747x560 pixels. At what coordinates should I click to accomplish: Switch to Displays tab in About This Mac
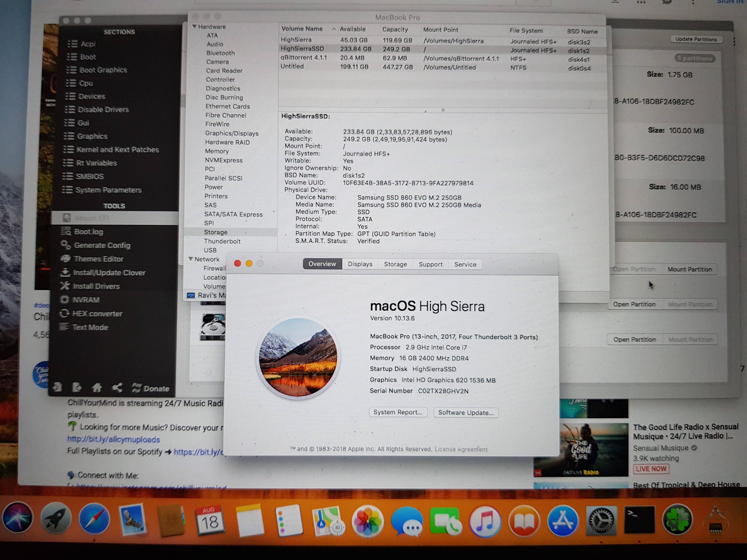[360, 264]
